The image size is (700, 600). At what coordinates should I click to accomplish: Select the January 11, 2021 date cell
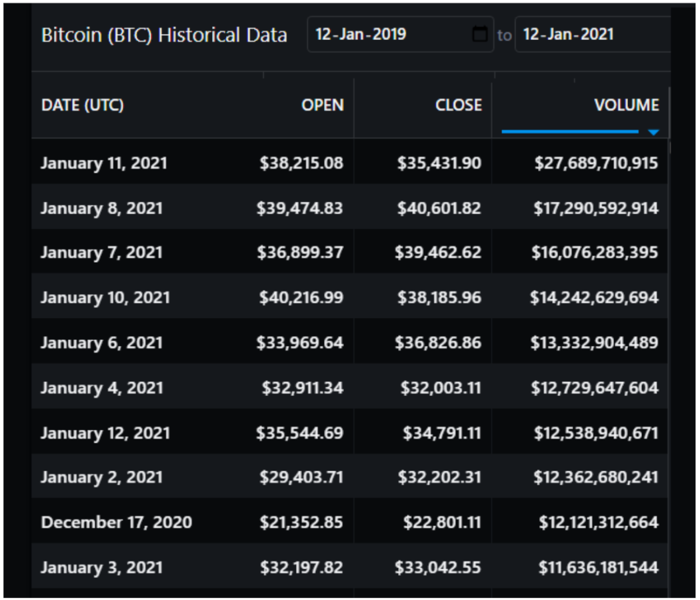(104, 163)
